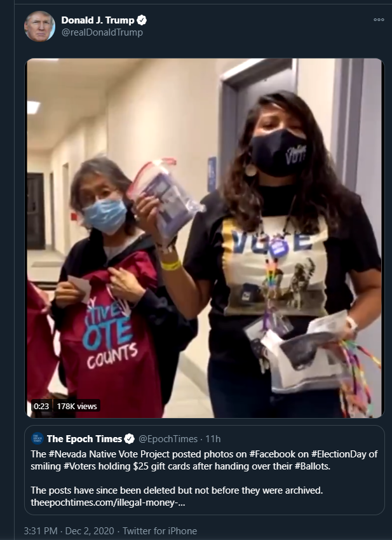Image resolution: width=392 pixels, height=540 pixels.
Task: Click the verified badge beside Donald J. Trump
Action: tap(142, 20)
